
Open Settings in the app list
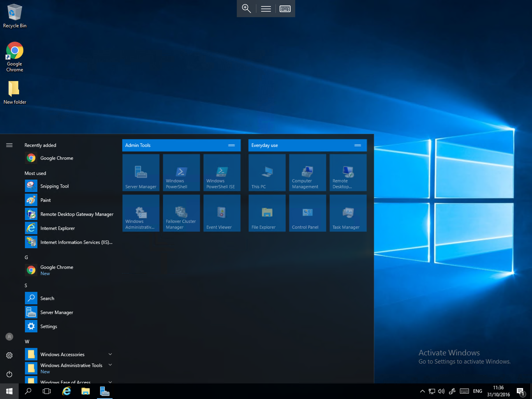click(69, 326)
